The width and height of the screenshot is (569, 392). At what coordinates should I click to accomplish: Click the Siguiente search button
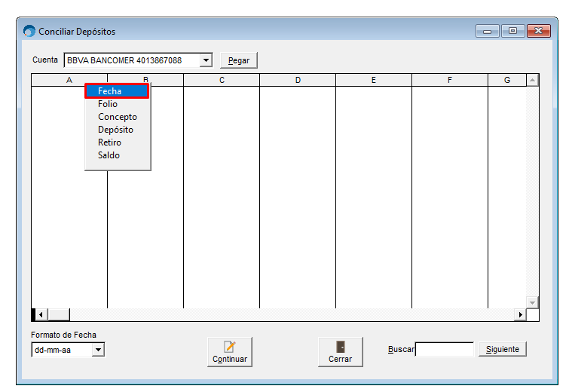point(502,349)
